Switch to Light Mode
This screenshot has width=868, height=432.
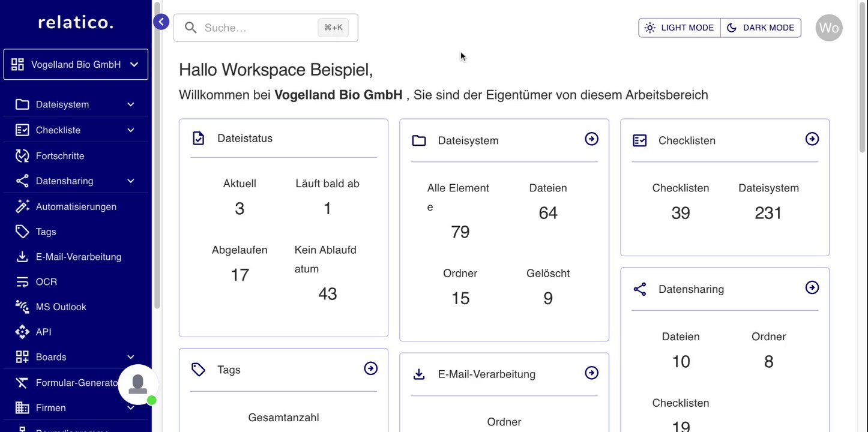(680, 28)
